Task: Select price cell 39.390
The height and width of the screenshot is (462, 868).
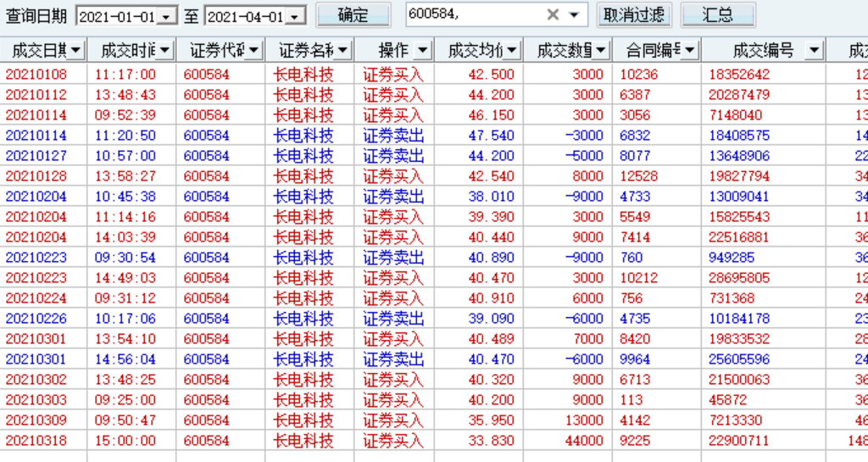Action: [x=491, y=217]
